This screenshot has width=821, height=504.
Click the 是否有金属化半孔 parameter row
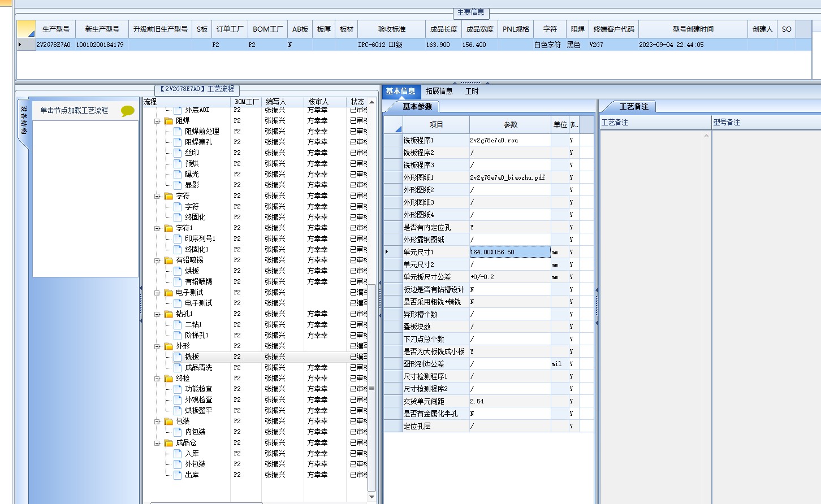(x=489, y=414)
